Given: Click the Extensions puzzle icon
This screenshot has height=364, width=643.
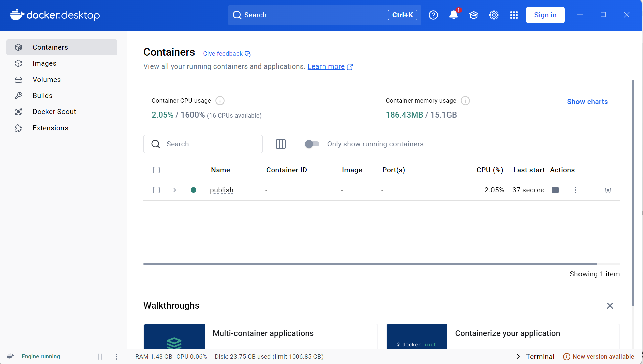Looking at the screenshot, I should click(x=18, y=128).
